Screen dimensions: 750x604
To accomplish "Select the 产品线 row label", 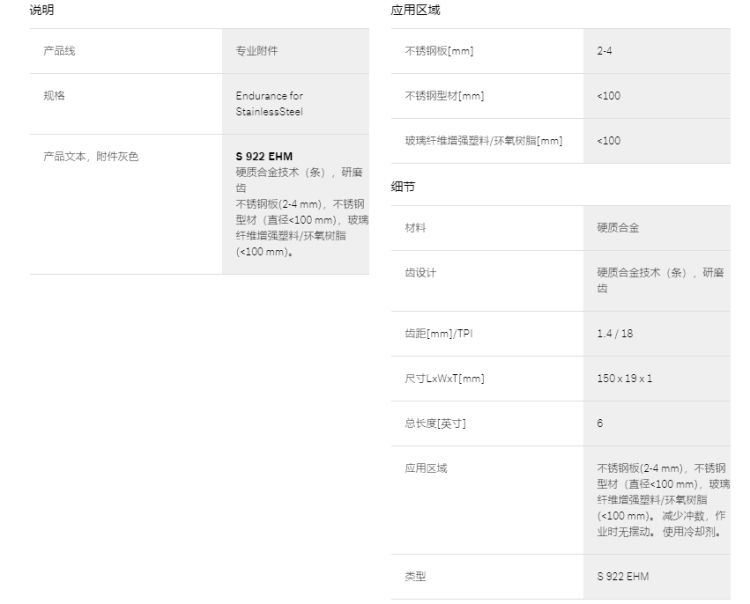I will 58,50.
